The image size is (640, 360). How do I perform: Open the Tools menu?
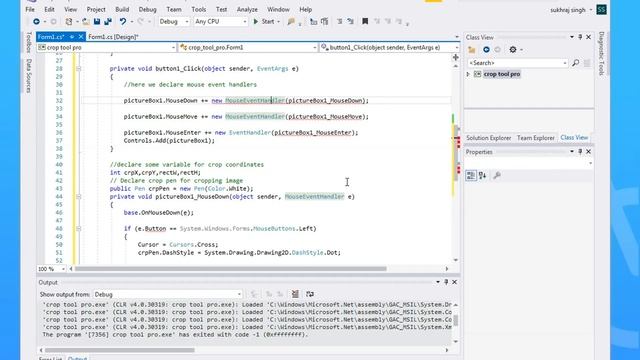(x=199, y=9)
